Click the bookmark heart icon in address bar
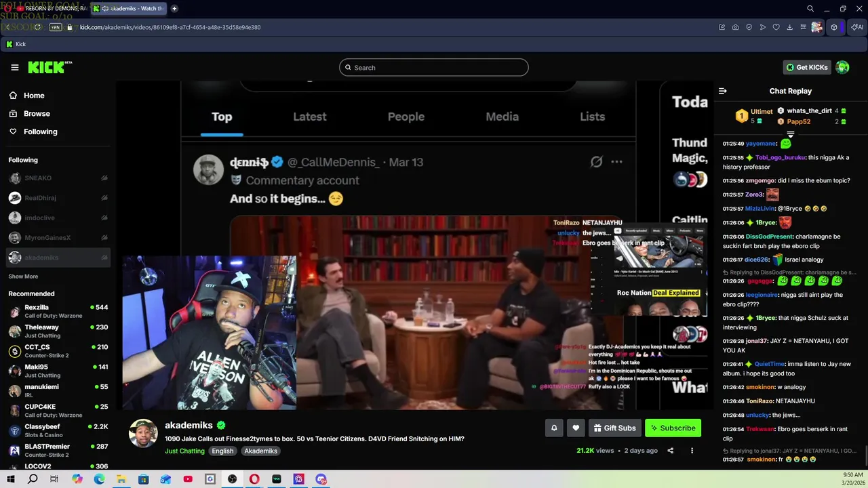This screenshot has width=868, height=488. 776,27
